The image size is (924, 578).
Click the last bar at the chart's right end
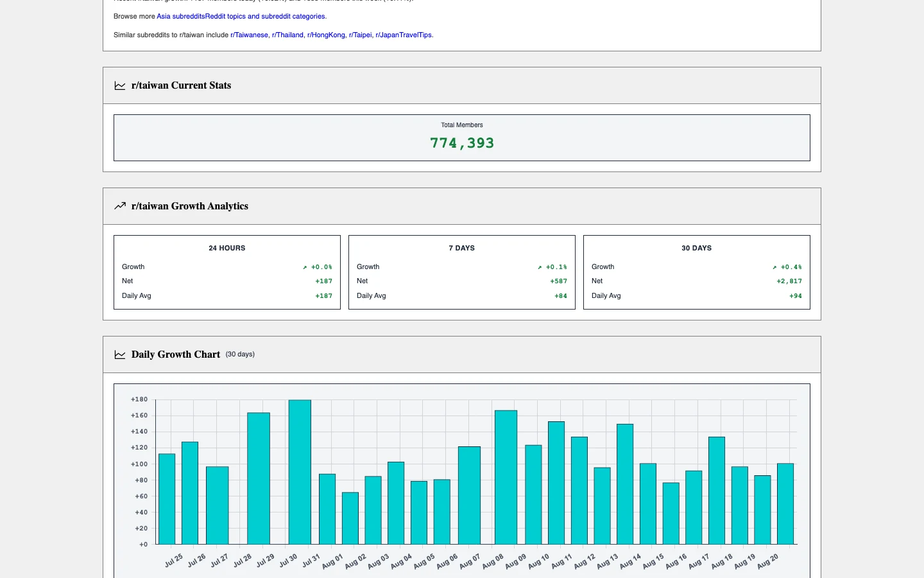tap(785, 504)
